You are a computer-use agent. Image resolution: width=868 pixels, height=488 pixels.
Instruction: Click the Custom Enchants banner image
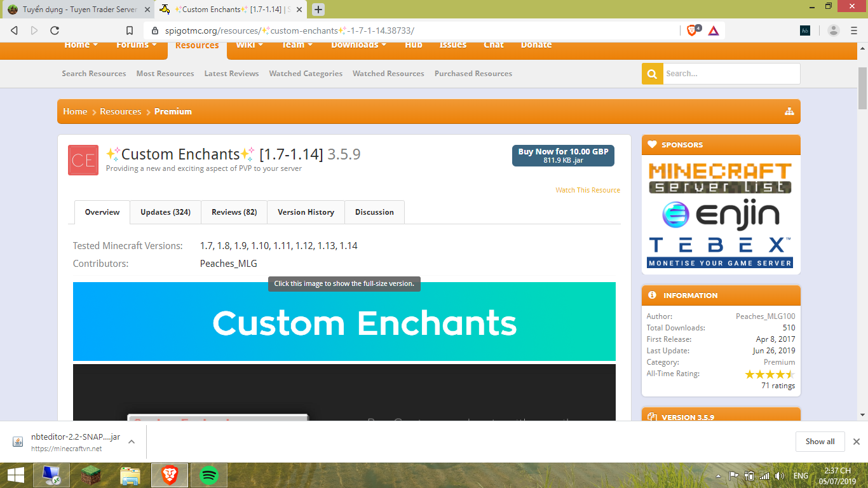(x=344, y=322)
